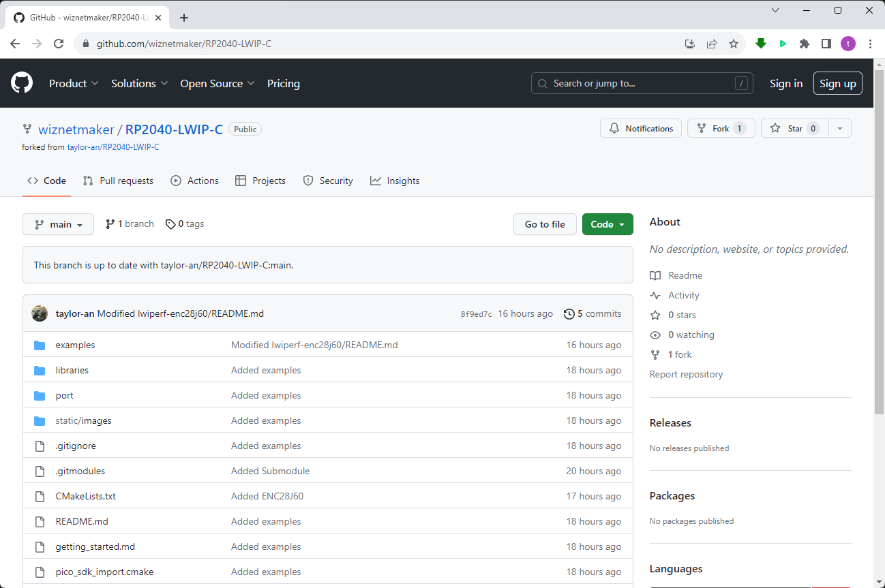This screenshot has height=588, width=885.
Task: Expand the Solutions menu
Action: click(140, 83)
